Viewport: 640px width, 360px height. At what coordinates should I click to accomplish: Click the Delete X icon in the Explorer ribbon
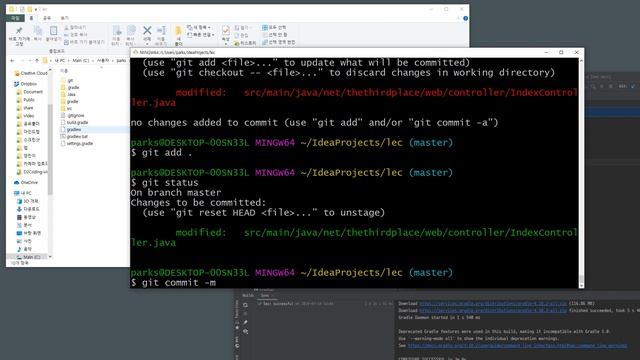tap(147, 31)
